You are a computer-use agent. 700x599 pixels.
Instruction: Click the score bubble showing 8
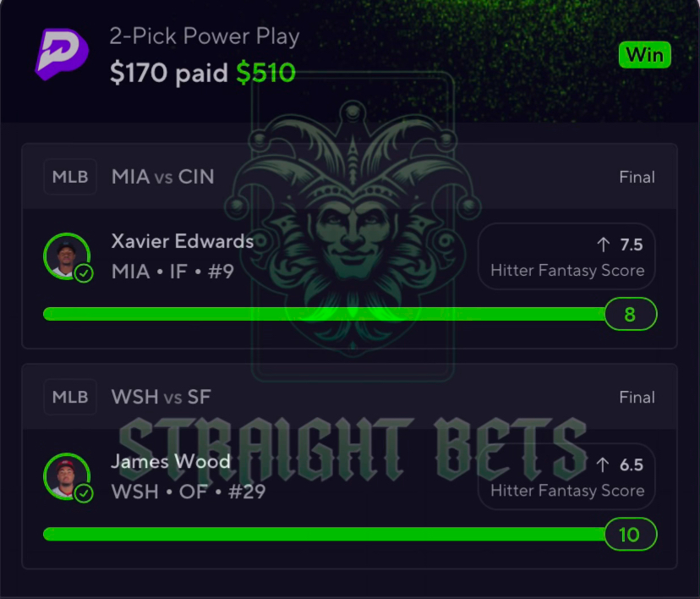631,314
